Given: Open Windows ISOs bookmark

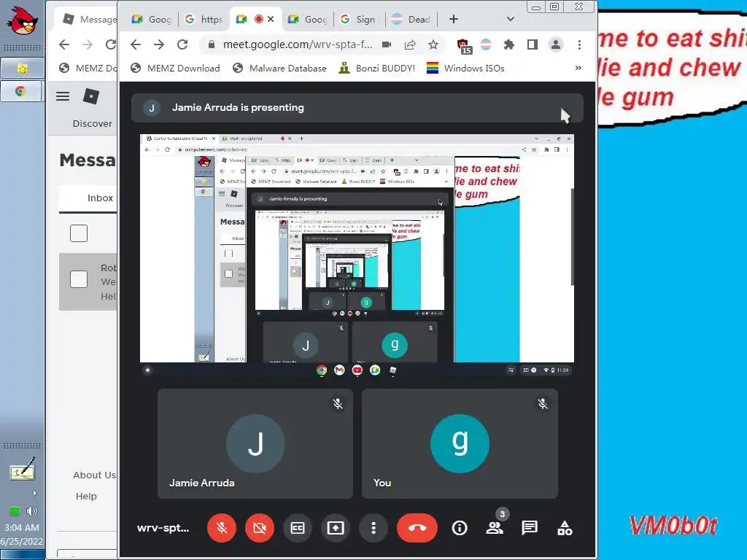Looking at the screenshot, I should click(465, 68).
